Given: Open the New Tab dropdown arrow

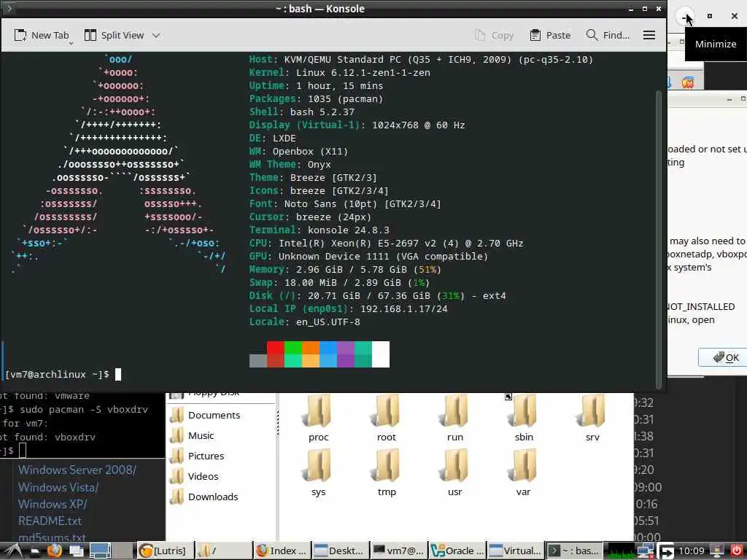Looking at the screenshot, I should tap(71, 43).
